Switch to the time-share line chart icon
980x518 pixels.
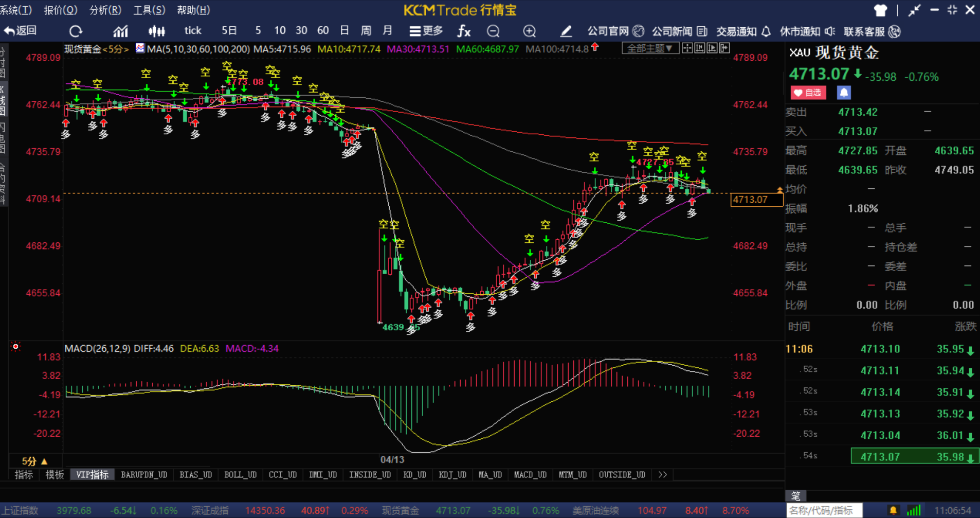(x=120, y=31)
